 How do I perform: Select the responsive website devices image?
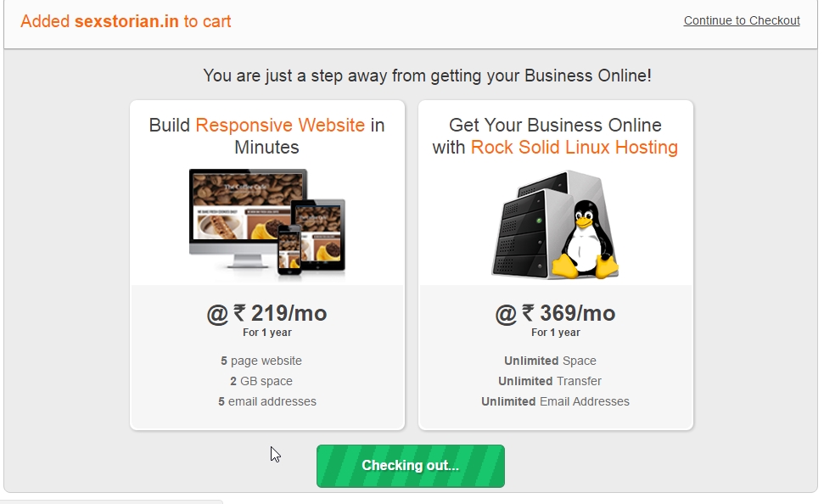267,221
